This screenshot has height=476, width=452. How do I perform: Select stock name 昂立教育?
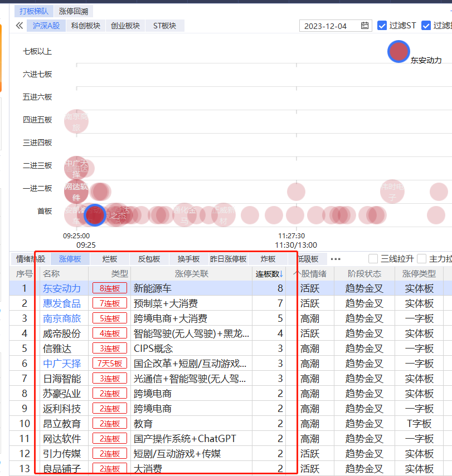(x=62, y=424)
